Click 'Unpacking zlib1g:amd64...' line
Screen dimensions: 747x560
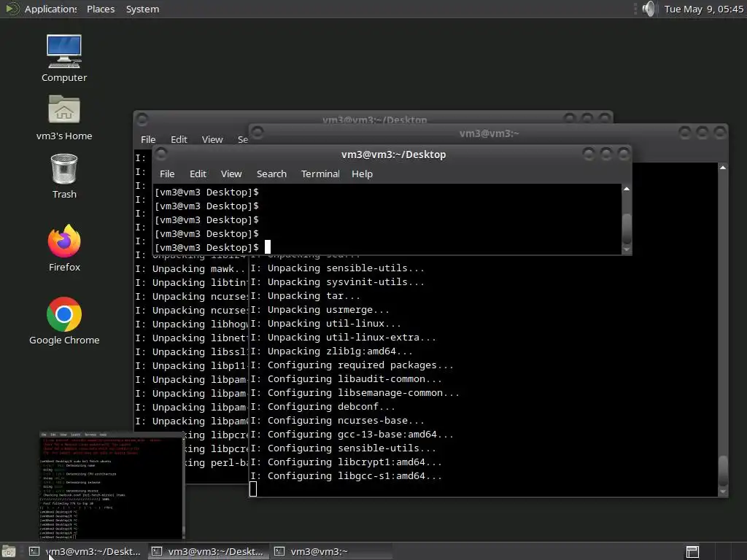click(x=332, y=351)
